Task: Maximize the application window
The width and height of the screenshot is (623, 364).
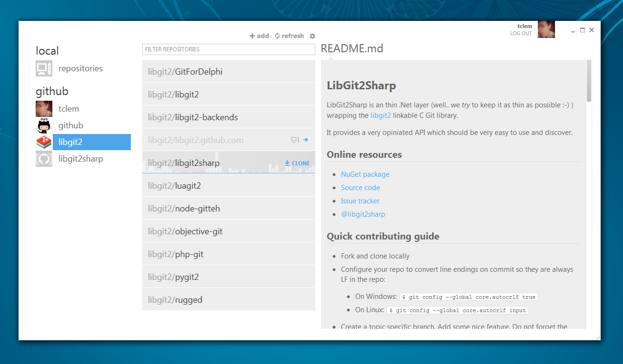Action: pyautogui.click(x=583, y=30)
